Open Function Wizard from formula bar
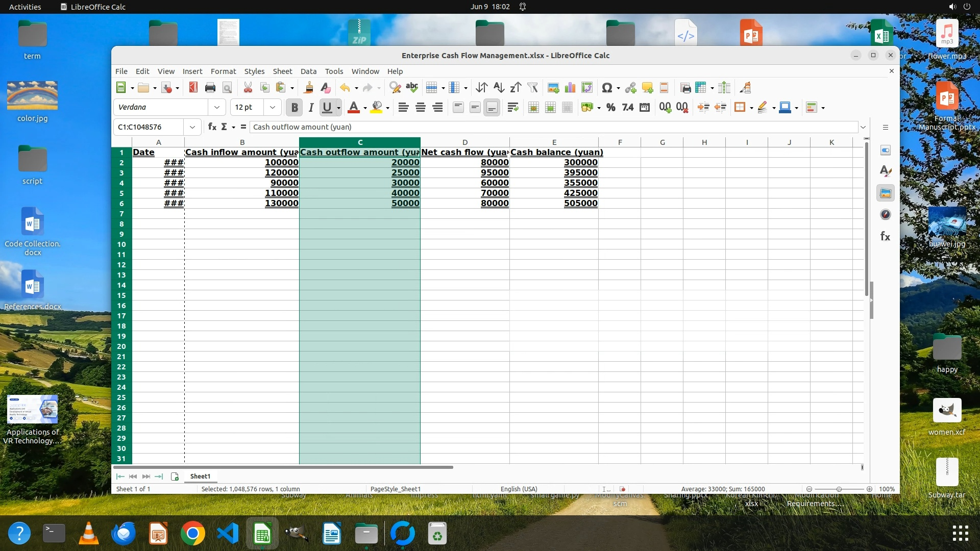The width and height of the screenshot is (980, 551). [212, 127]
